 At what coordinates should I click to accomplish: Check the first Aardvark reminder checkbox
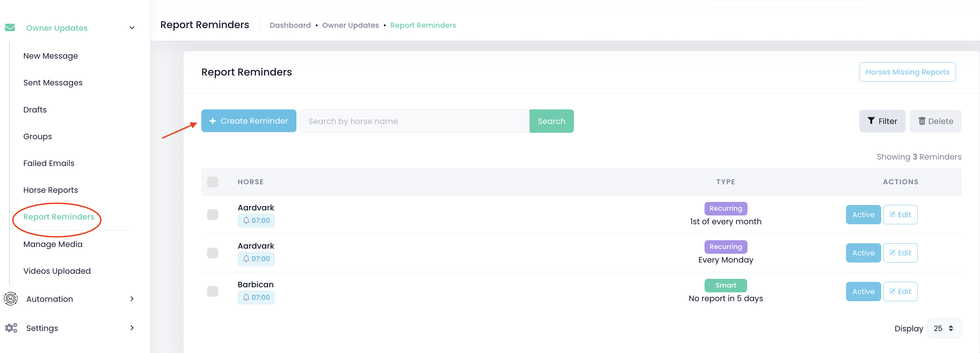coord(213,215)
